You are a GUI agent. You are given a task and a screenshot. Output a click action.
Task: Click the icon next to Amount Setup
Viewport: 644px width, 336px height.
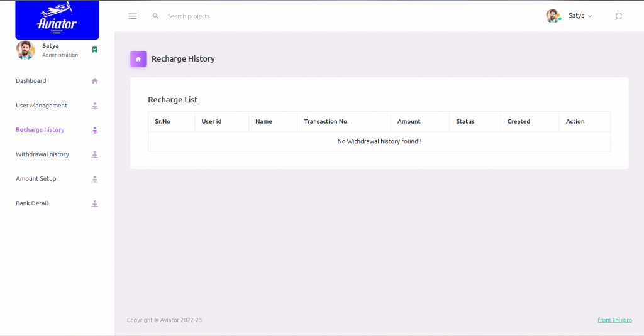95,179
